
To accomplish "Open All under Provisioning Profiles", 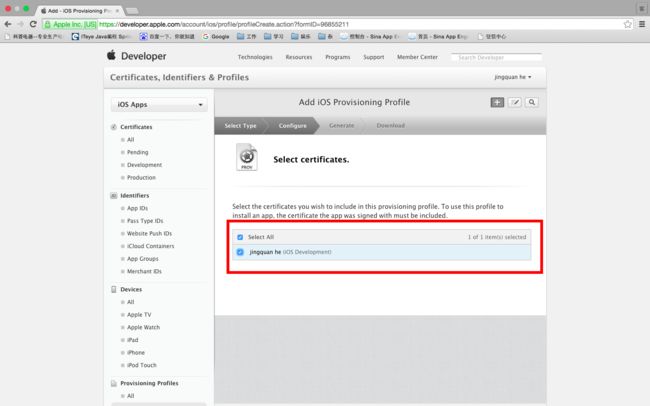I will (131, 396).
